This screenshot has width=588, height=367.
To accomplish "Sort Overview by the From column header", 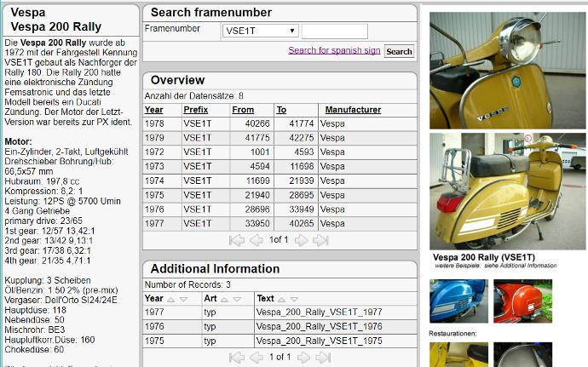I will point(243,110).
